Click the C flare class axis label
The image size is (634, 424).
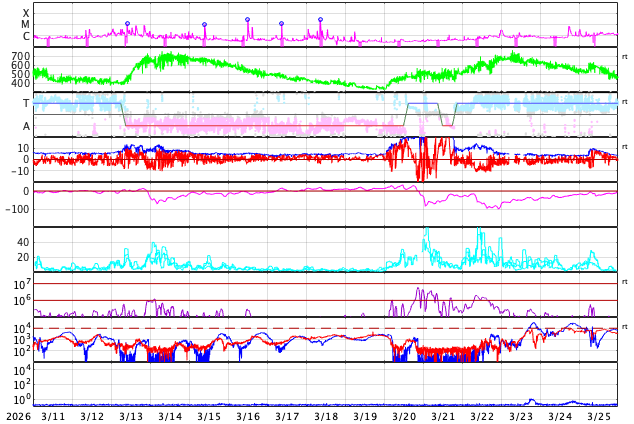tap(26, 37)
